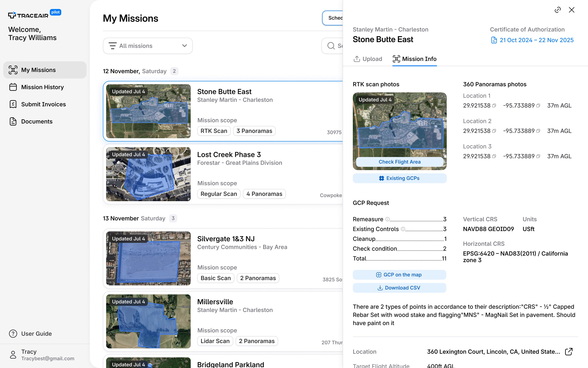Open certificate dated 21 Oct 2024 – 22 Nov 2025
The width and height of the screenshot is (588, 368).
(532, 40)
